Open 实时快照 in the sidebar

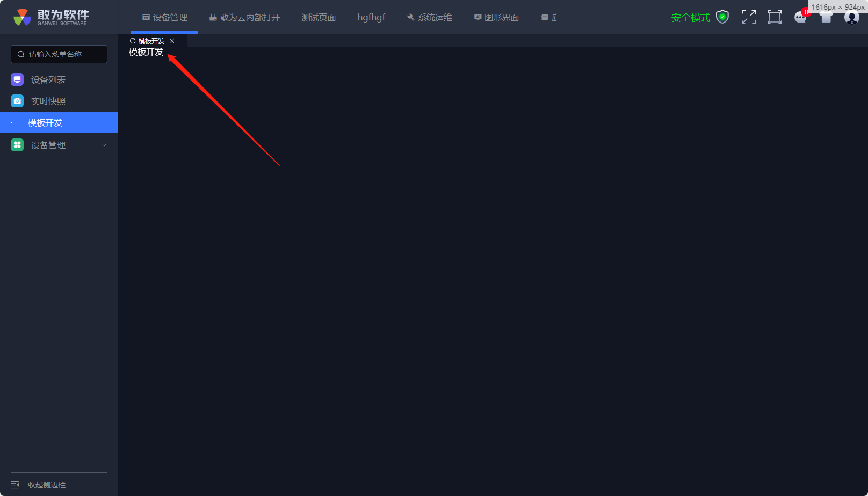tap(59, 101)
